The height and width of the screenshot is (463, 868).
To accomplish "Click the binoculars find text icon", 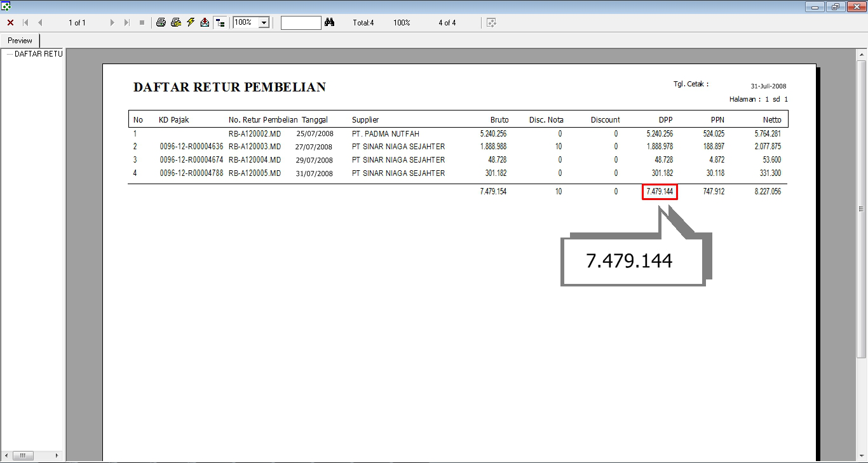I will tap(329, 23).
